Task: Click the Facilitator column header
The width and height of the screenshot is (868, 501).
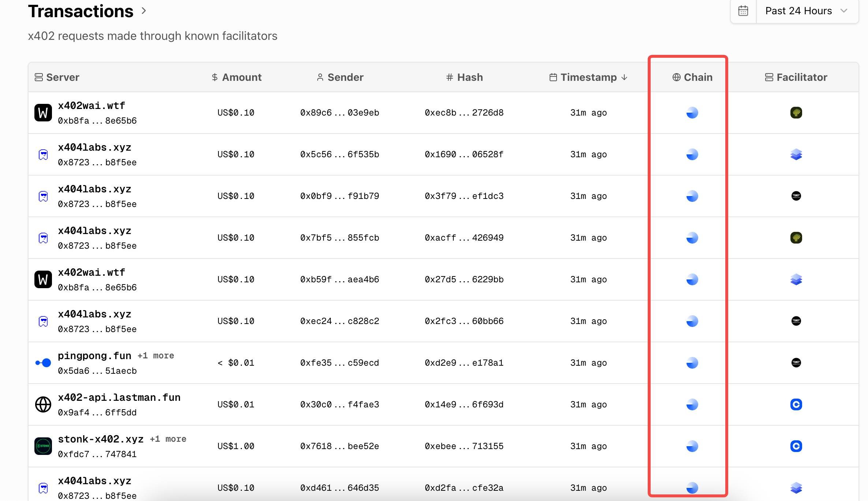Action: [x=796, y=77]
